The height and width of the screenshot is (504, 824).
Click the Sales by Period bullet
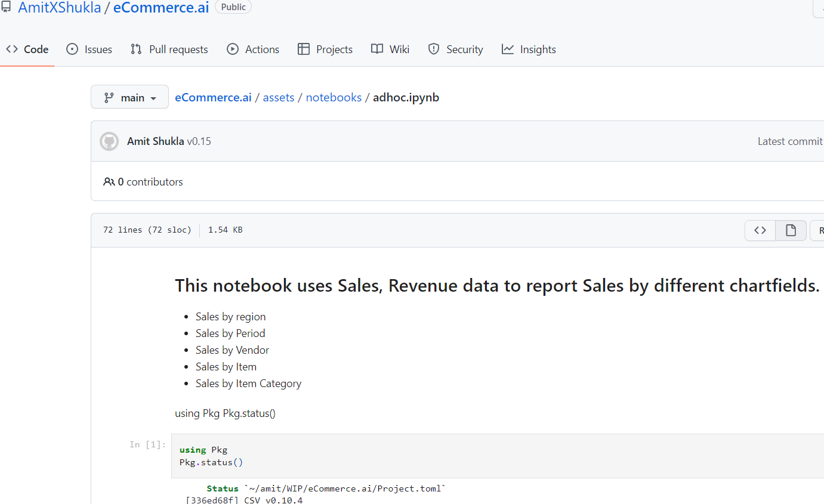point(230,333)
